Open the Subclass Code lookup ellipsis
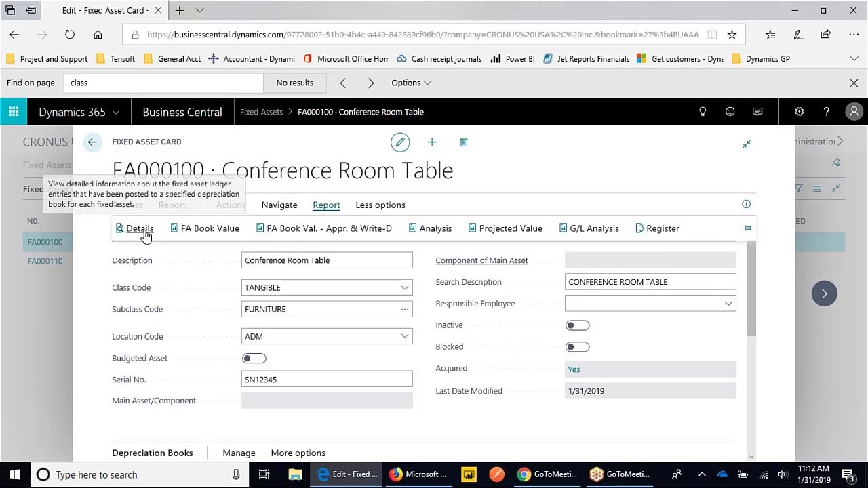Image resolution: width=868 pixels, height=488 pixels. 405,310
